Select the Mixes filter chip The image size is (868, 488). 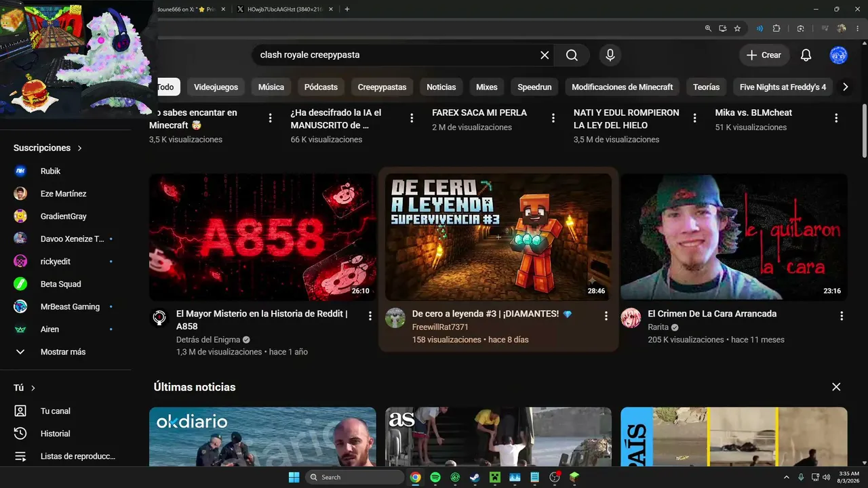click(487, 87)
